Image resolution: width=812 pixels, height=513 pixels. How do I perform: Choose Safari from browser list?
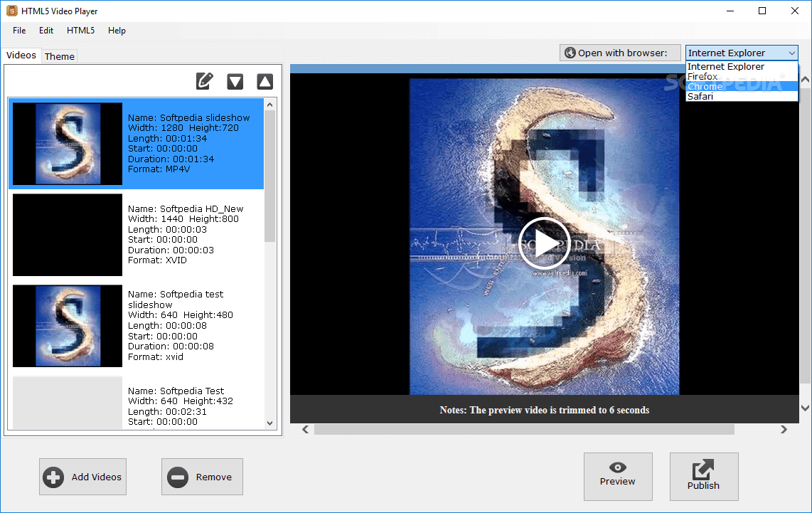click(742, 96)
